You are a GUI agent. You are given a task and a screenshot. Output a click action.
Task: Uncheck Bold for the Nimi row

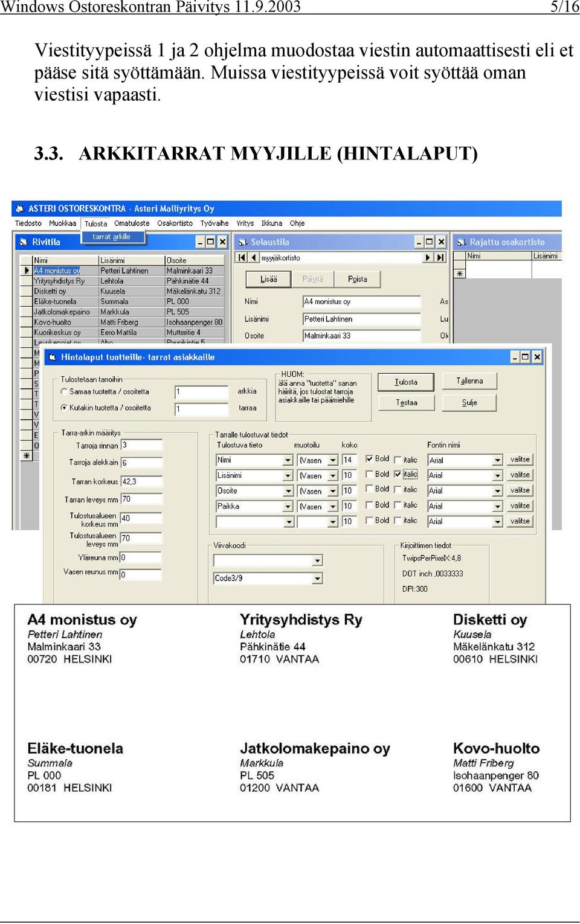click(x=369, y=459)
